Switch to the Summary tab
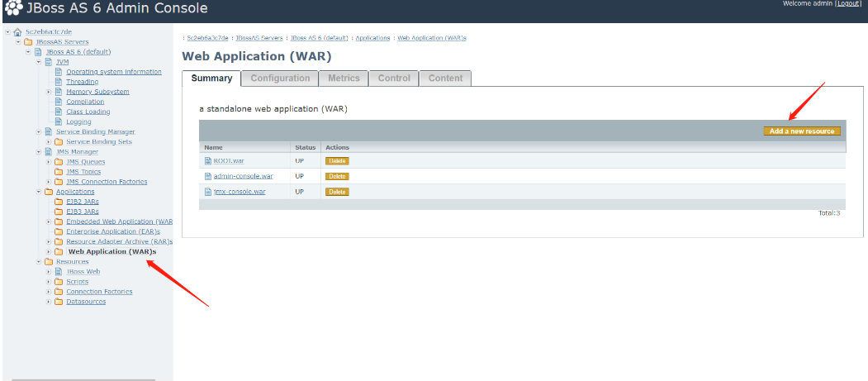This screenshot has width=868, height=381. [x=211, y=79]
